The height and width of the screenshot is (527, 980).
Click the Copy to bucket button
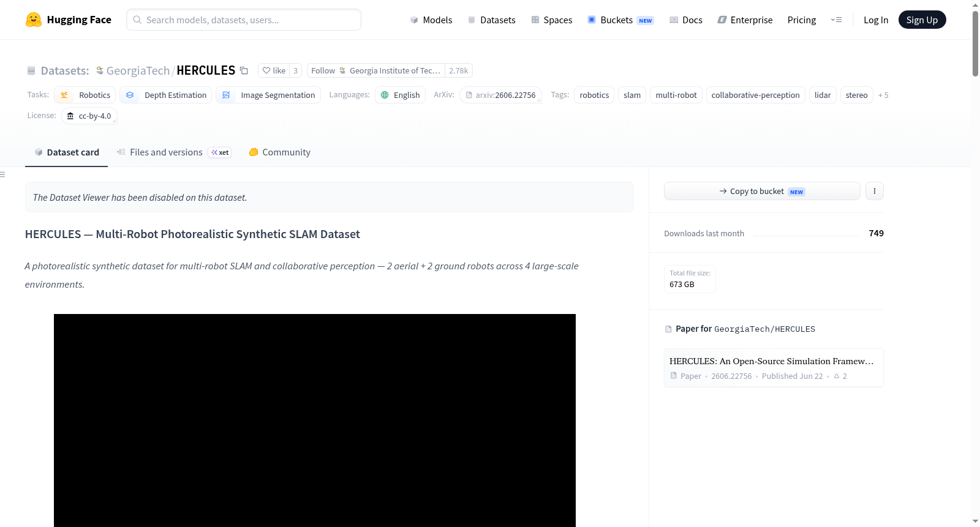tap(762, 191)
